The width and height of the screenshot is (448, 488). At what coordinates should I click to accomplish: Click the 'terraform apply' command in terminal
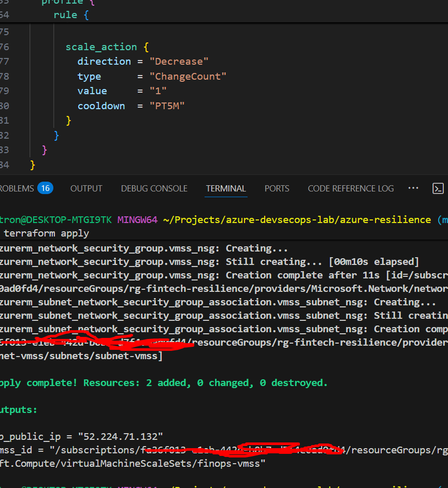click(x=53, y=233)
